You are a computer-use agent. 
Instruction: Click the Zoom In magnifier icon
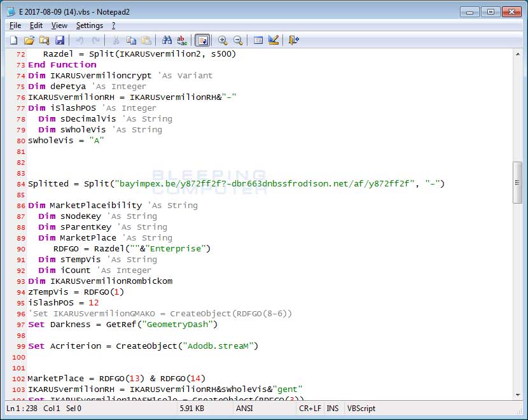coord(223,41)
